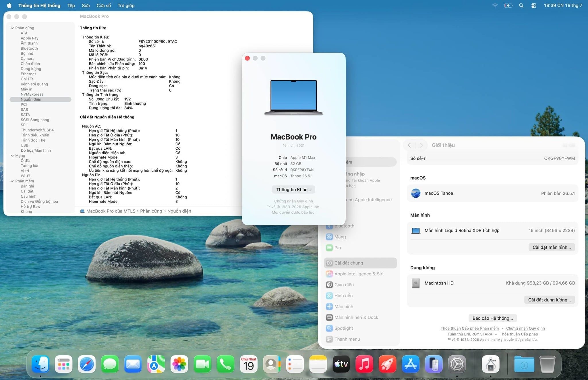This screenshot has height=380, width=588.
Task: Open Photos app in Dock
Action: (179, 364)
